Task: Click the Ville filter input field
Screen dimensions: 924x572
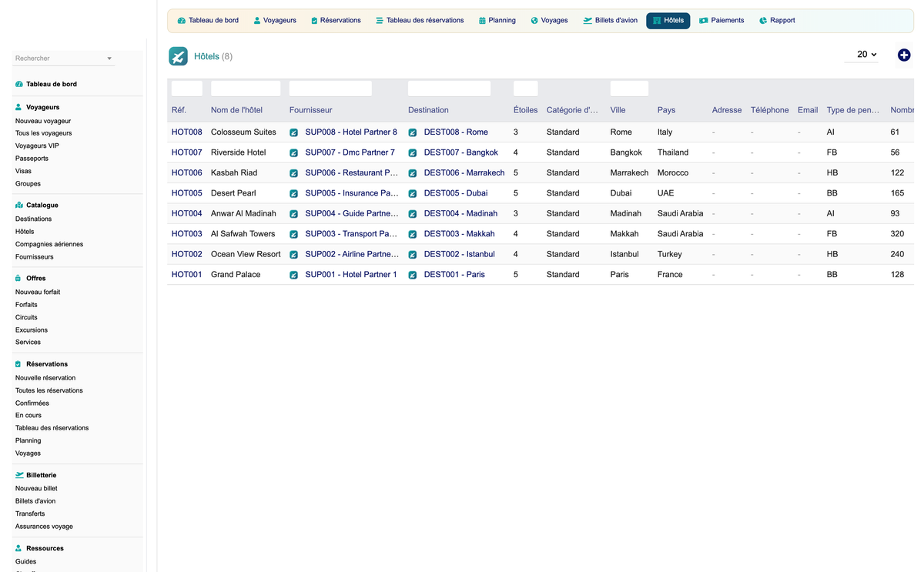Action: (629, 89)
